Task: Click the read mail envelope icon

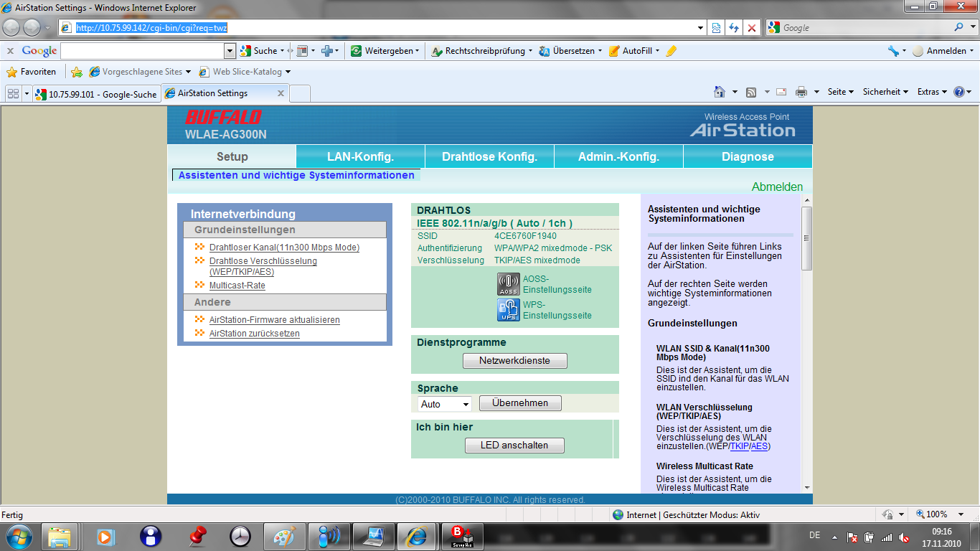Action: (x=781, y=92)
